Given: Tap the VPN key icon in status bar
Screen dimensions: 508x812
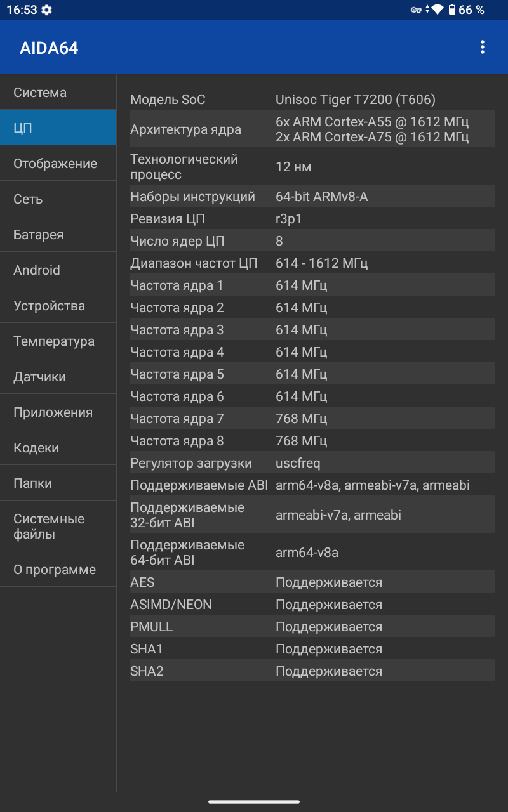Looking at the screenshot, I should point(416,10).
